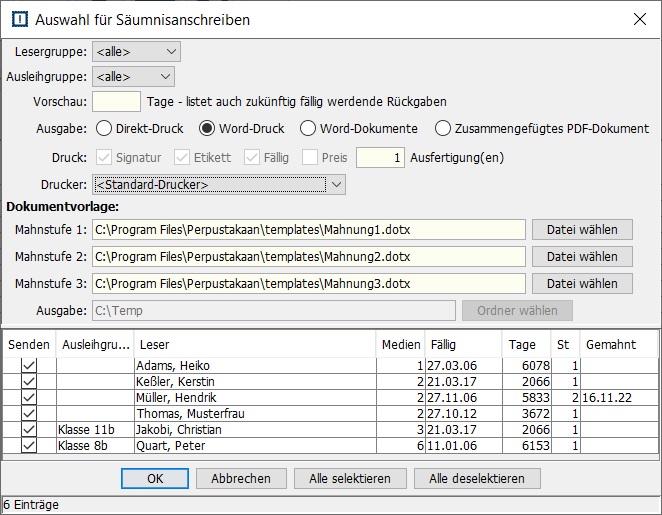This screenshot has width=662, height=515.
Task: Open the Ausleihgruppe dropdown
Action: 133,76
